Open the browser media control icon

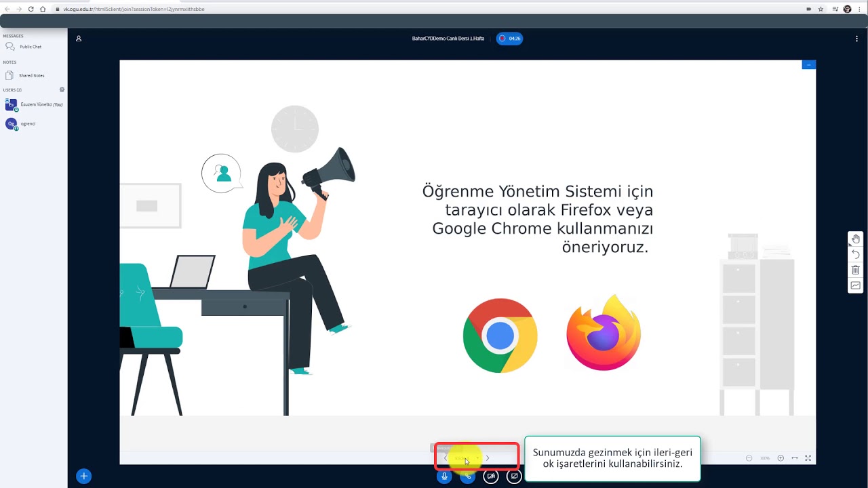coord(834,9)
